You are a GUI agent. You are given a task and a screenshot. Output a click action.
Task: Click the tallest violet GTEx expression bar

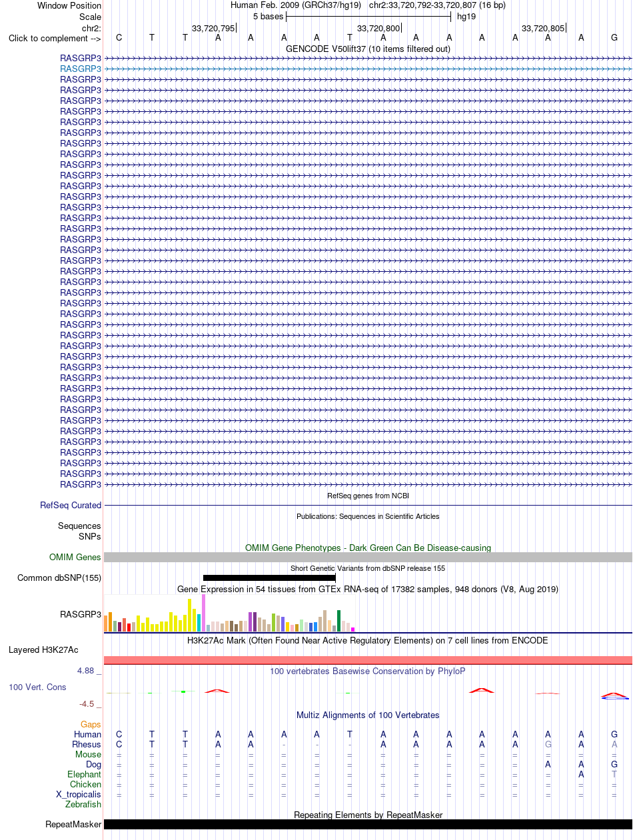coord(204,613)
